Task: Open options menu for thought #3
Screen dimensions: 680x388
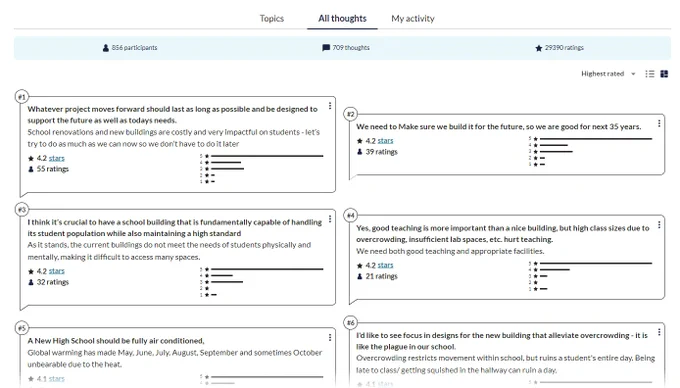Action: 330,219
